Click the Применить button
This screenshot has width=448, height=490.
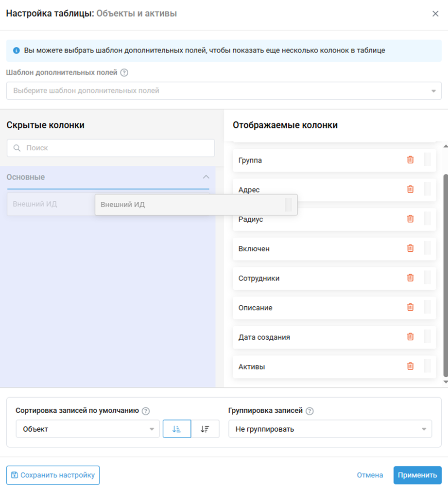click(x=417, y=475)
